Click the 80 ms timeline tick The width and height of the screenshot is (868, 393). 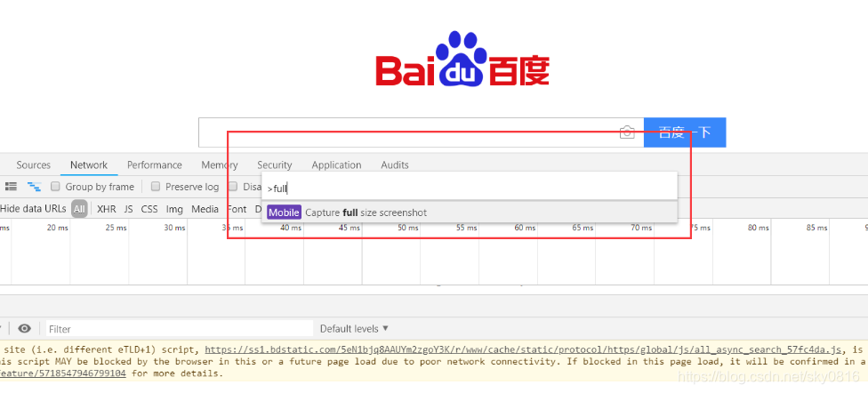point(759,228)
